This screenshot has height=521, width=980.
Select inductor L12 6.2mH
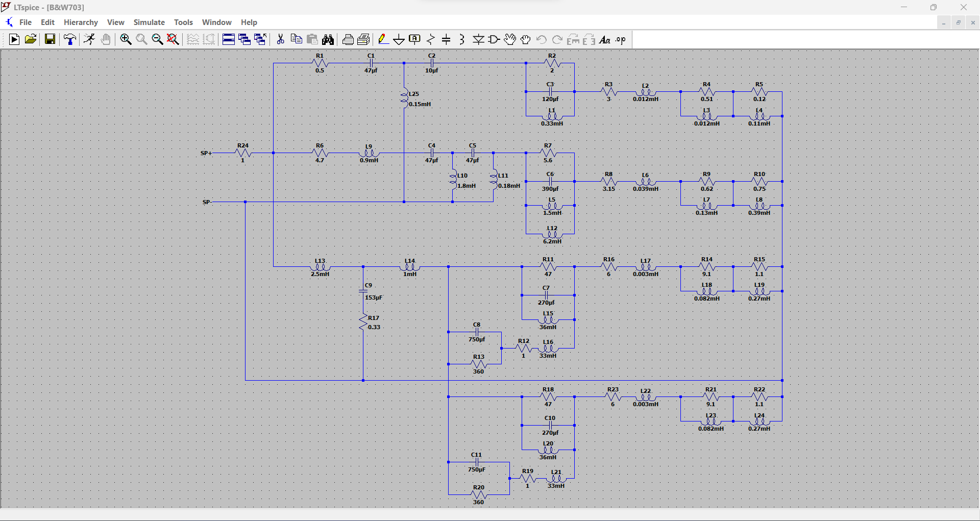point(552,235)
